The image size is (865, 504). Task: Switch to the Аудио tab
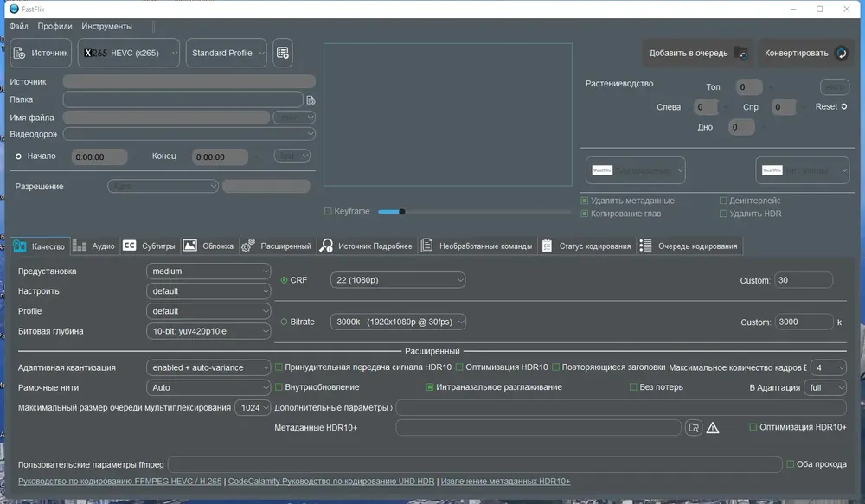tap(93, 246)
